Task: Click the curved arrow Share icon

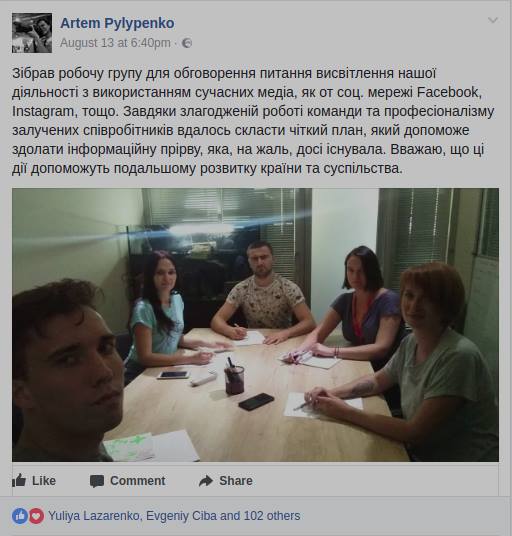Action: tap(206, 481)
